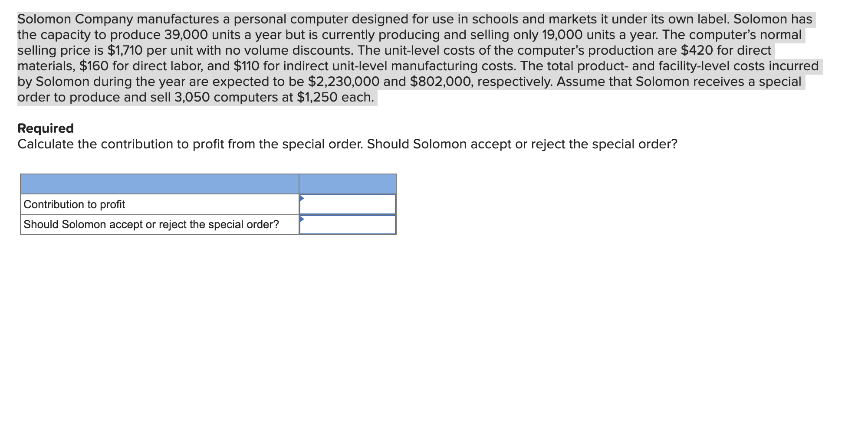868x433 pixels.
Task: Click the right blue header cell
Action: click(x=347, y=183)
